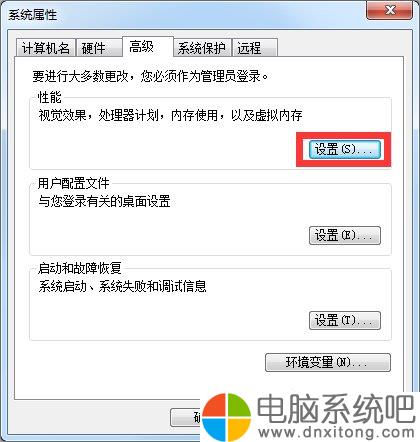Click the 电脑系统吧 watermark text
420x442 pixels.
point(335,409)
